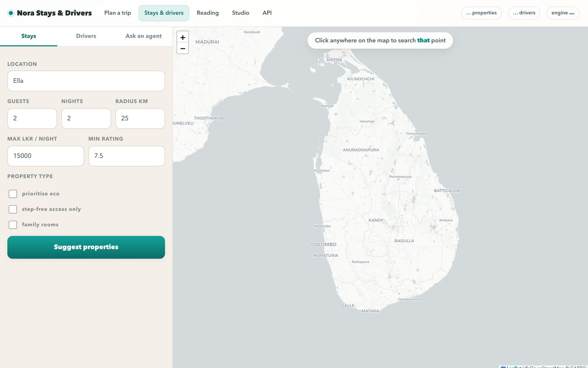Click the engine status pill
The image size is (588, 368).
(x=563, y=13)
